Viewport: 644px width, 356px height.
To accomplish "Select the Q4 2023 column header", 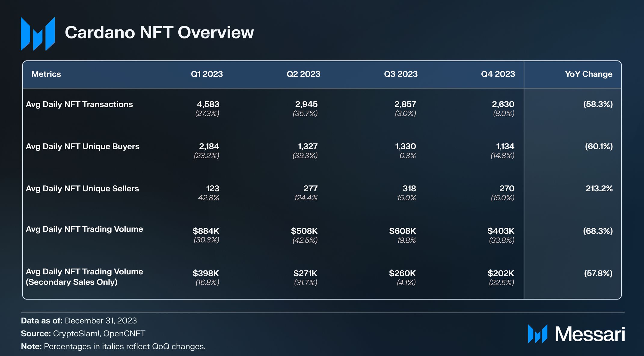I will click(498, 74).
